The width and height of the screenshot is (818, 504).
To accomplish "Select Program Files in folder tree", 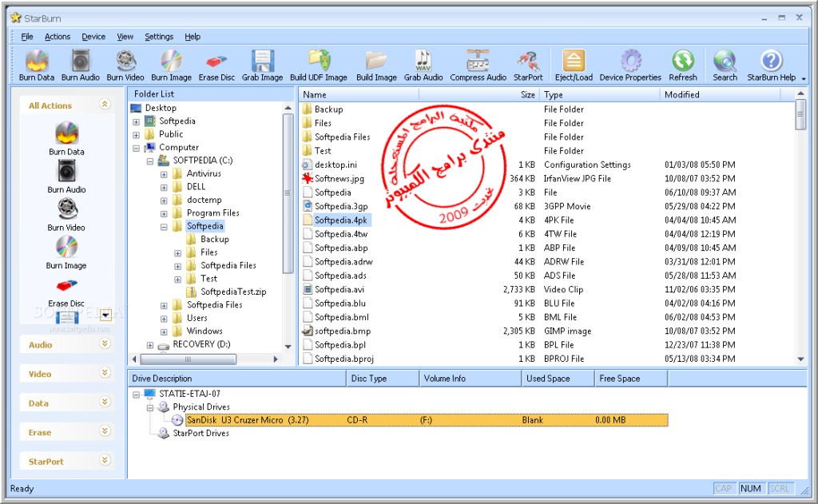I will (212, 213).
